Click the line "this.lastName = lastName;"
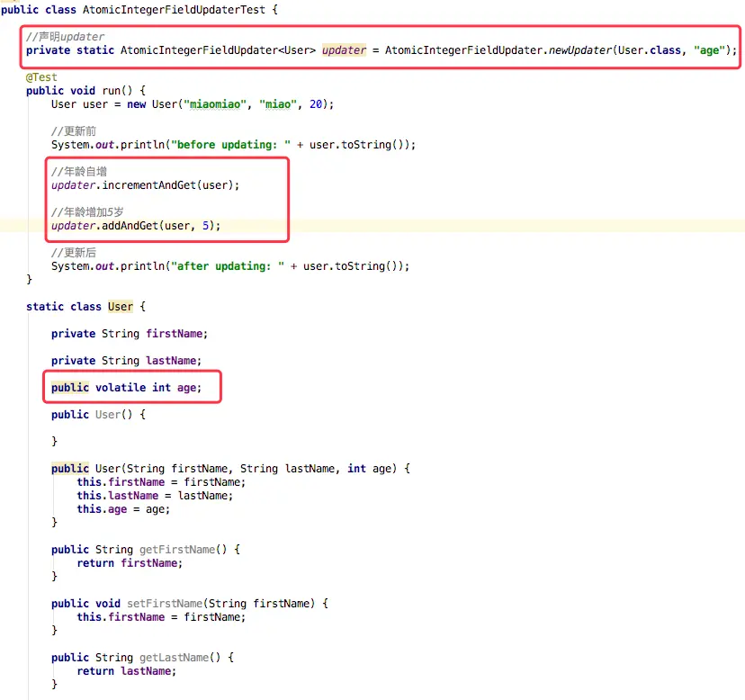The width and height of the screenshot is (745, 700). pyautogui.click(x=155, y=496)
